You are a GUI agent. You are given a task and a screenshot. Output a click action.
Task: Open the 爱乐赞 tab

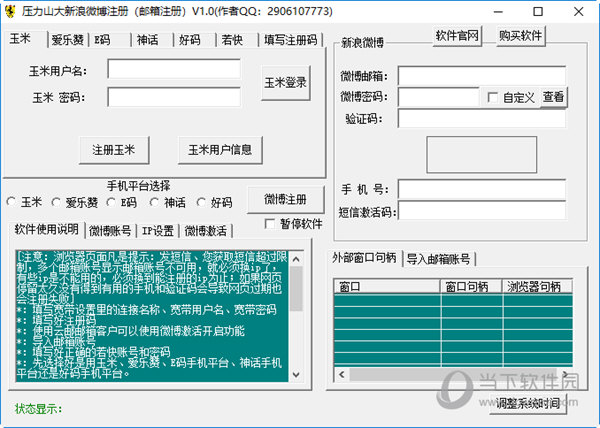(x=68, y=40)
